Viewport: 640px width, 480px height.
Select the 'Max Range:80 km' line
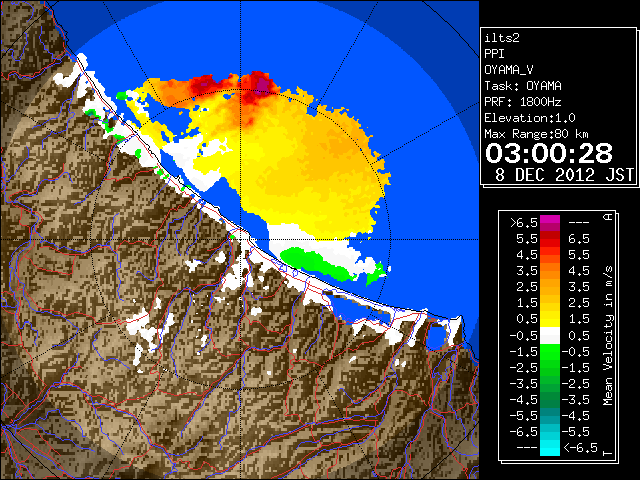(536, 134)
